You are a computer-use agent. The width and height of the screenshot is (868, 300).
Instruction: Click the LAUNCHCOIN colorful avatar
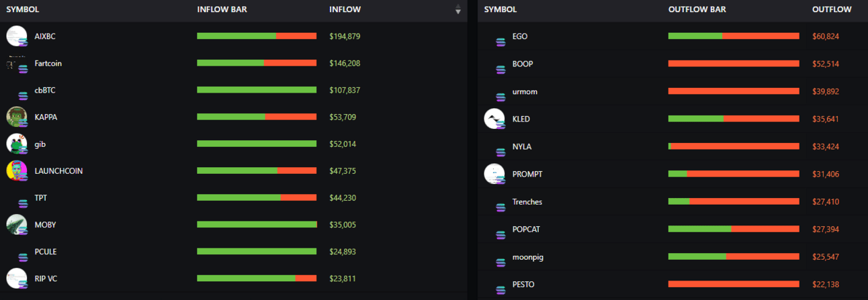pyautogui.click(x=16, y=170)
